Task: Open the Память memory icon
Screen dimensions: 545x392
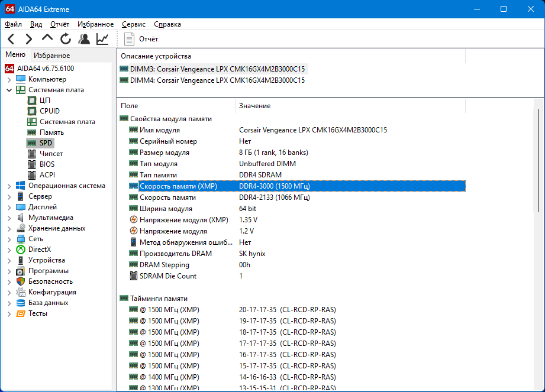Action: coord(31,132)
